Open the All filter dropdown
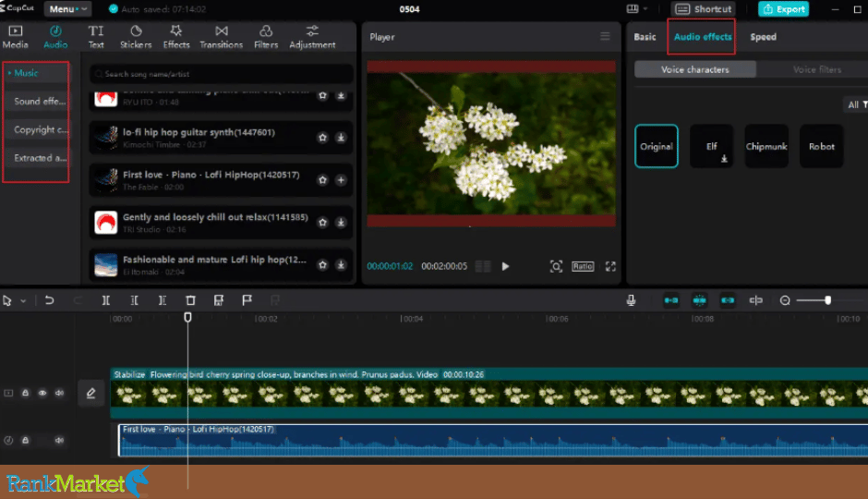The height and width of the screenshot is (499, 868). tap(857, 104)
